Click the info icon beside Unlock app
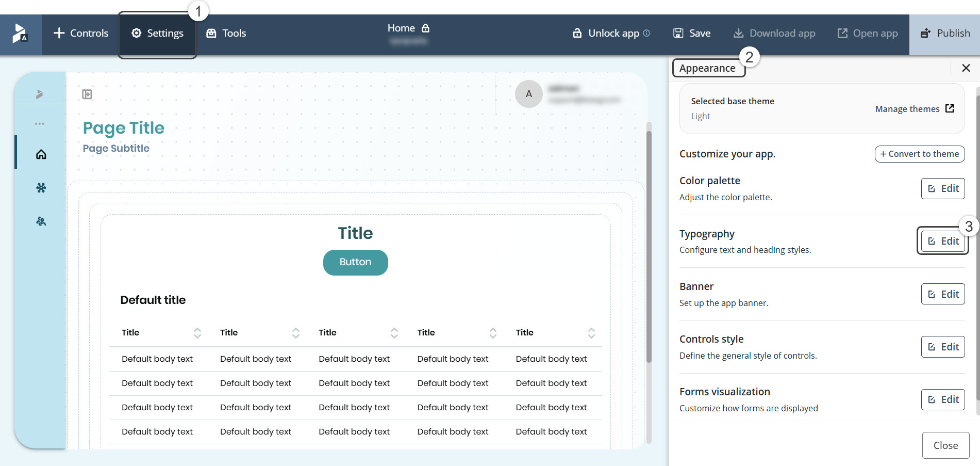980x466 pixels. (x=646, y=34)
